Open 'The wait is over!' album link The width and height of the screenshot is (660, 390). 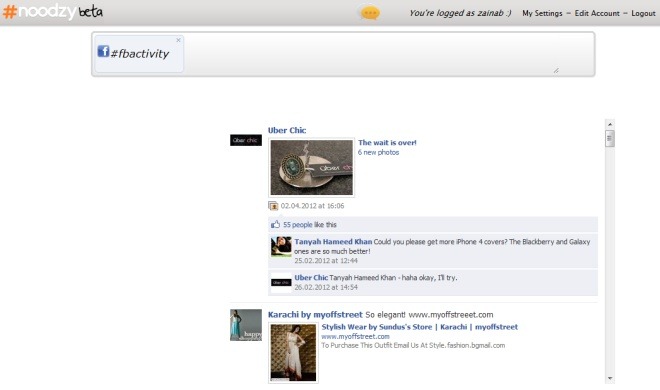(387, 143)
